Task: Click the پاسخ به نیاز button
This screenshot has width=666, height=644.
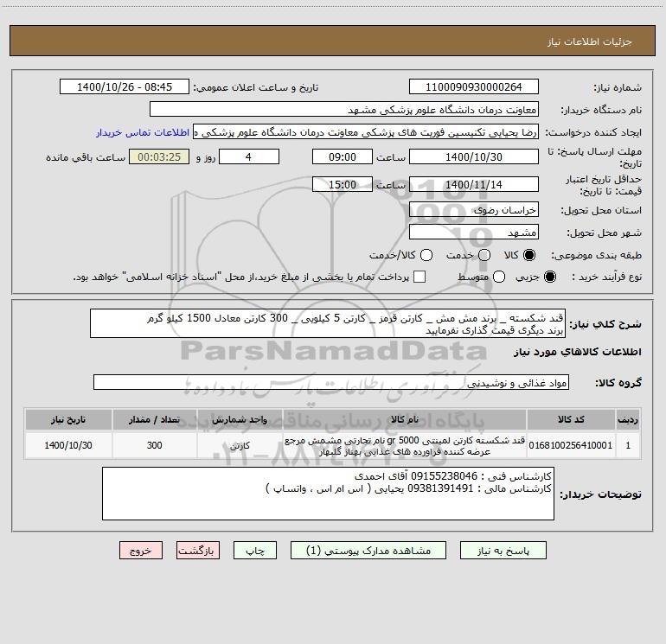Action: (503, 551)
